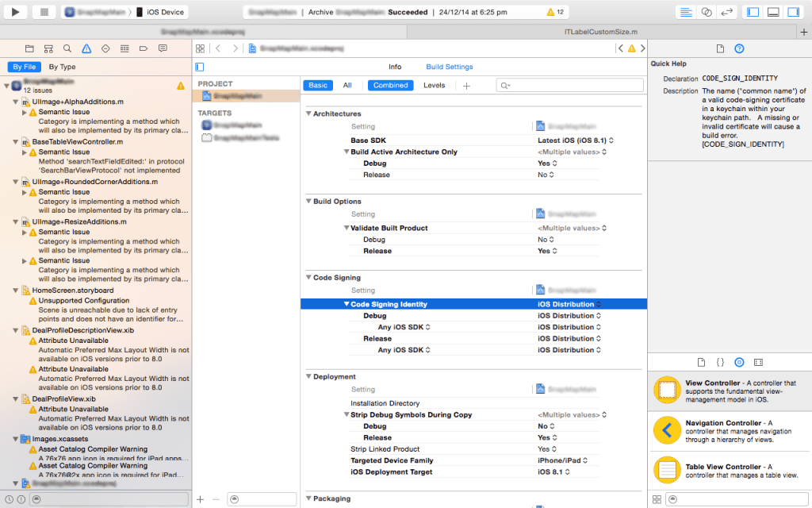Add a new tab with plus button
This screenshot has height=508, width=812.
804,32
